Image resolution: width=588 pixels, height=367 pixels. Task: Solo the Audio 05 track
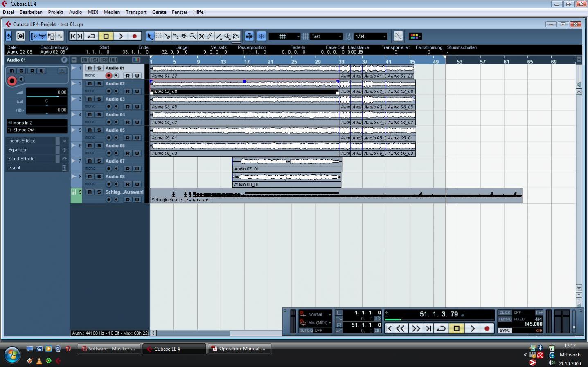[x=99, y=130]
